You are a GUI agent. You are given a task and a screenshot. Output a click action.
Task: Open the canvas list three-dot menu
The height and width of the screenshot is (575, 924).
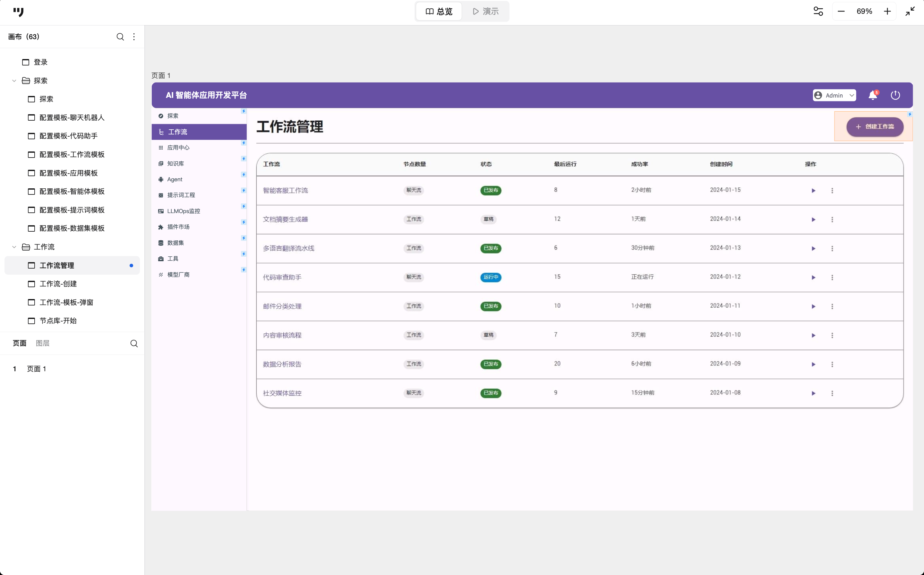(134, 37)
